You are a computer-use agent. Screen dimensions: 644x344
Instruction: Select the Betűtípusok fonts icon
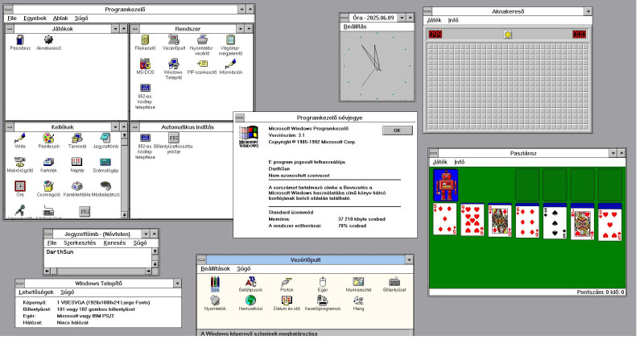tap(250, 282)
